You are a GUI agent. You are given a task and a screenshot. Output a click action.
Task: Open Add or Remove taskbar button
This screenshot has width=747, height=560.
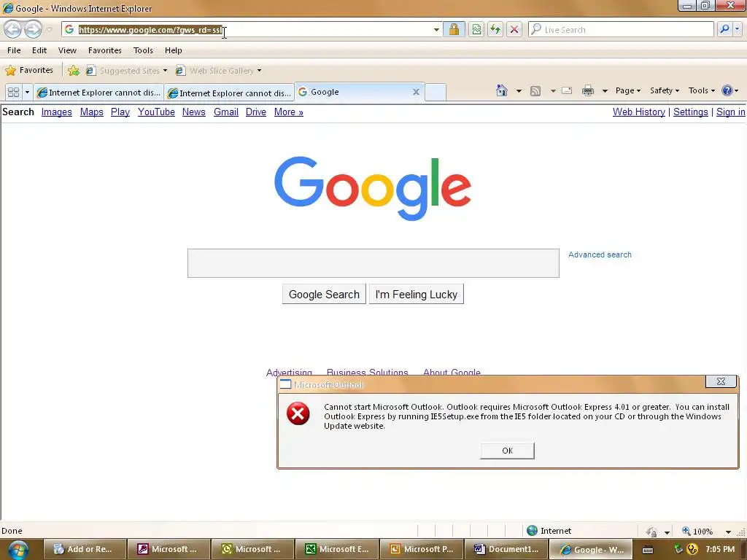coord(85,549)
